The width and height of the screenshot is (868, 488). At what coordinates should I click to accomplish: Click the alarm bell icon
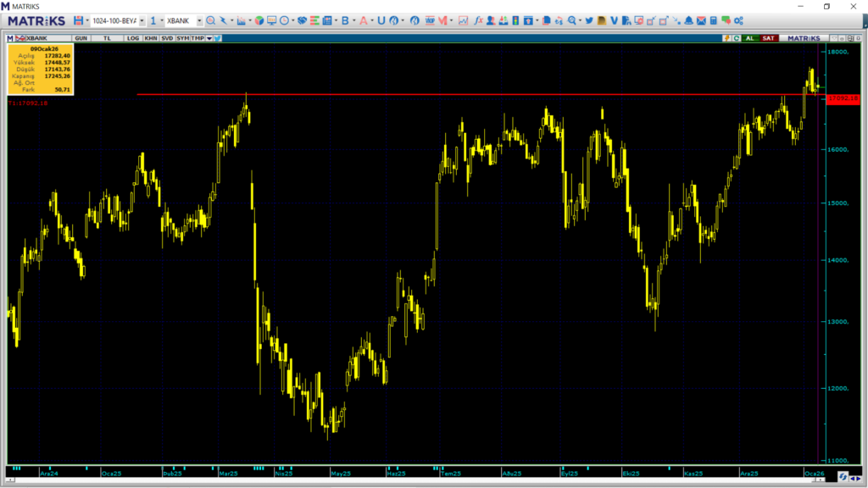click(688, 20)
